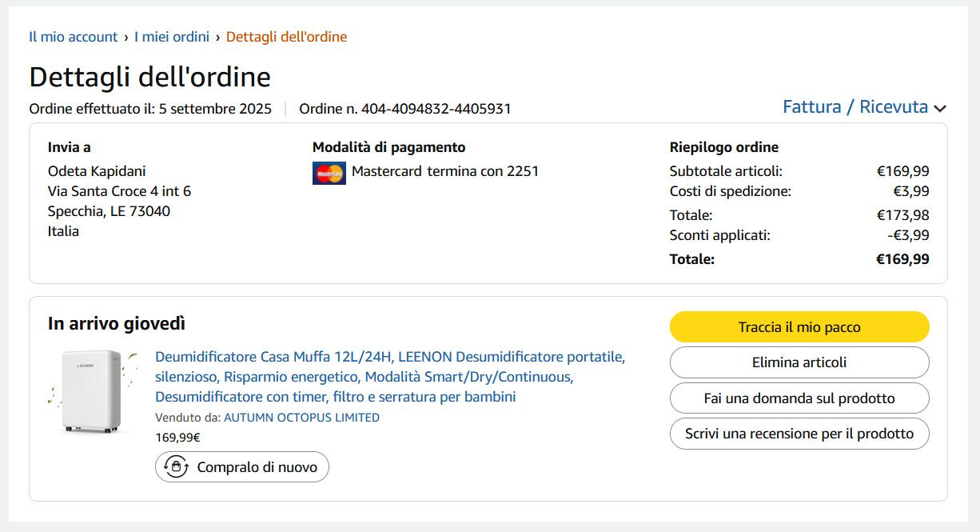Click the circular buy-again icon
Image resolution: width=980 pixels, height=532 pixels.
click(x=175, y=467)
